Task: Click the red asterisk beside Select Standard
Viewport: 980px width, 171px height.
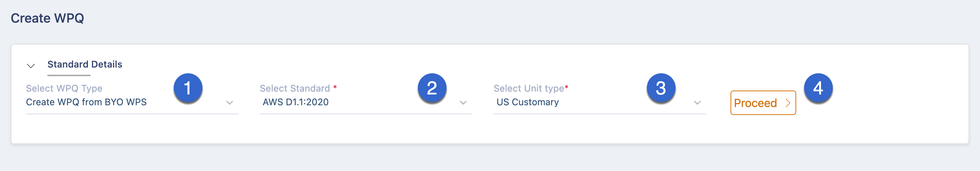Action: click(335, 87)
